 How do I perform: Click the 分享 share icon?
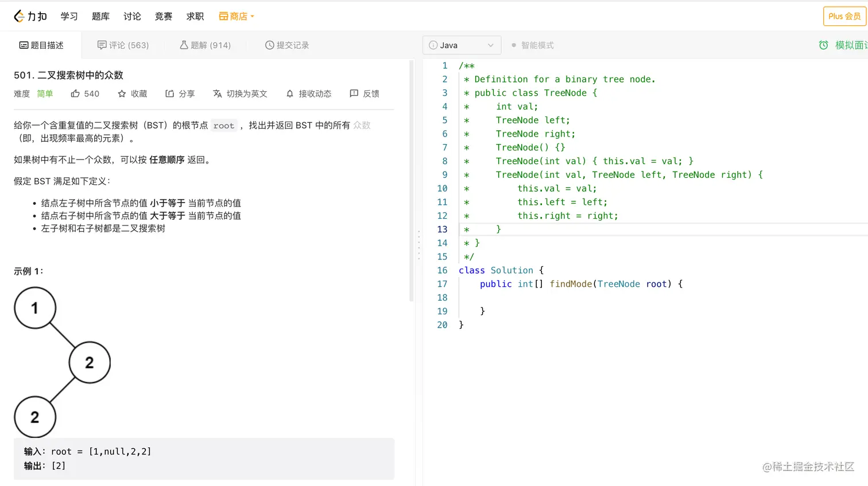[170, 94]
